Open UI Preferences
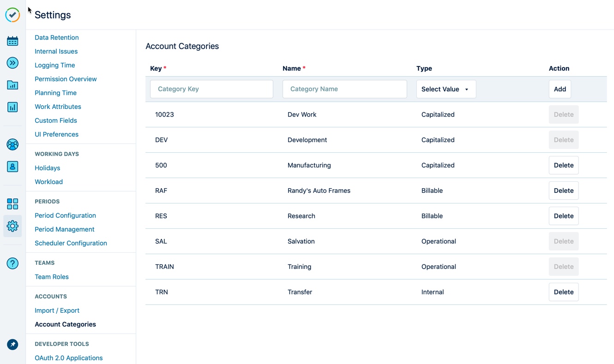This screenshot has height=364, width=614. 57,134
